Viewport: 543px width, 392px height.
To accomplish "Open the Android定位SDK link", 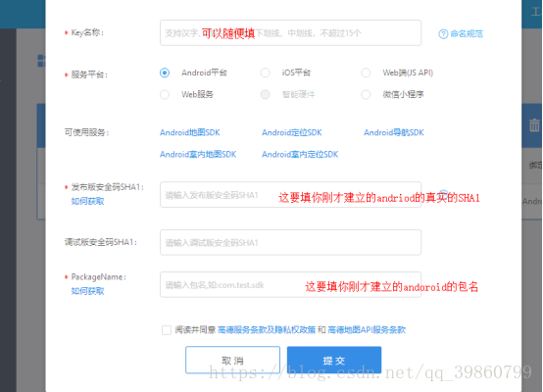I will [292, 132].
